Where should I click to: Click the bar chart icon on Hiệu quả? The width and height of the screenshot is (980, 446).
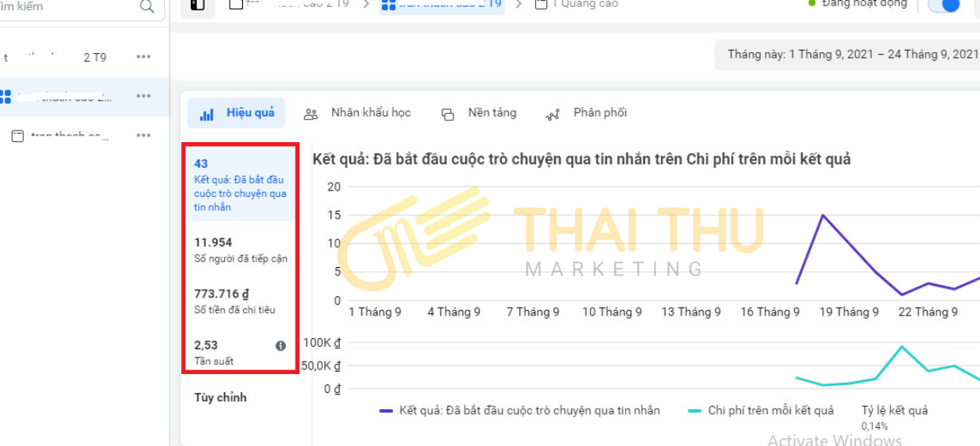(207, 115)
